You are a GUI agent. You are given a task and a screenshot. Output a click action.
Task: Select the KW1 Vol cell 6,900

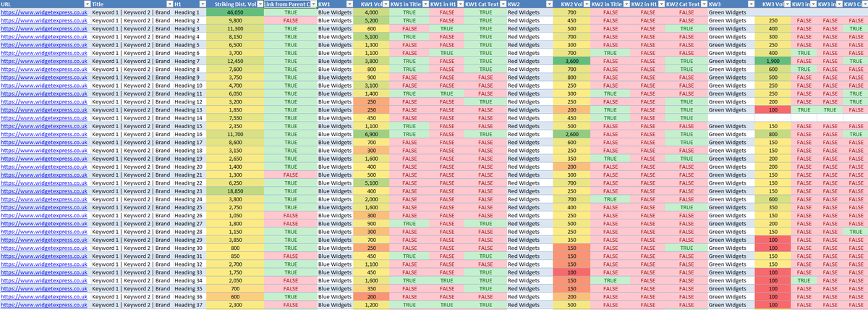click(371, 134)
